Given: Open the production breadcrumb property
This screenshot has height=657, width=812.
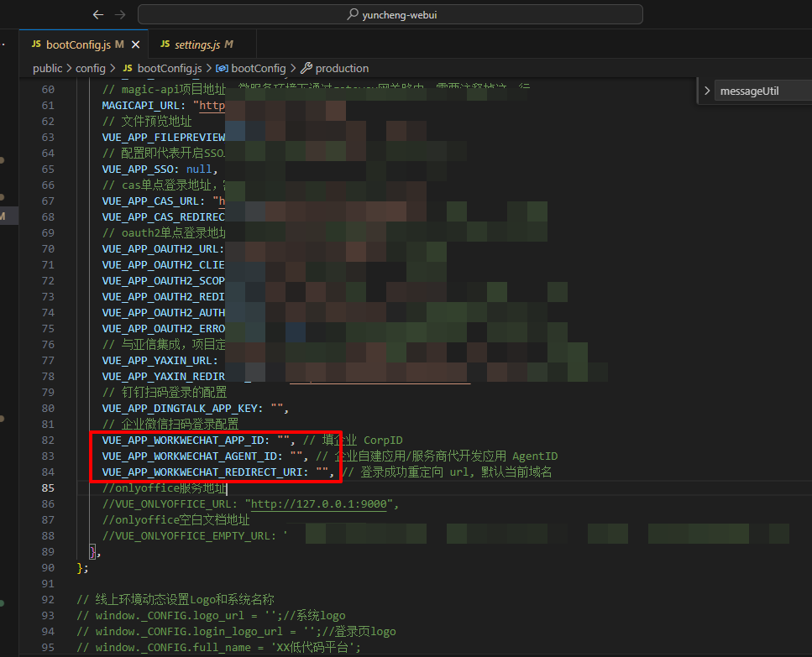Looking at the screenshot, I should [x=342, y=68].
